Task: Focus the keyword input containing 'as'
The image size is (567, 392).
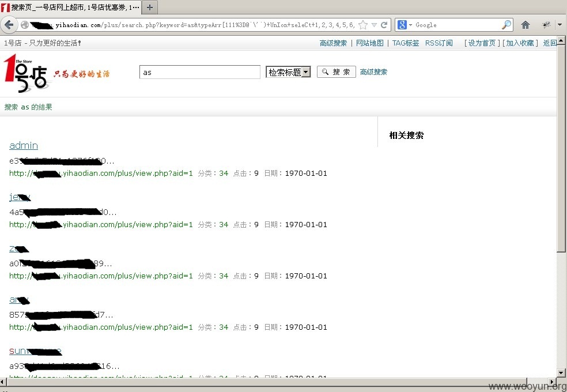Action: pos(199,72)
